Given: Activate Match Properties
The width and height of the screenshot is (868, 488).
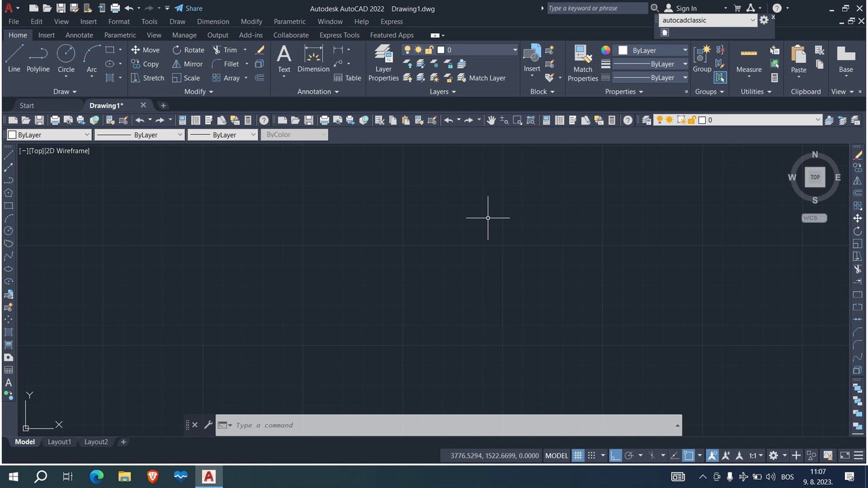Looking at the screenshot, I should [x=583, y=63].
